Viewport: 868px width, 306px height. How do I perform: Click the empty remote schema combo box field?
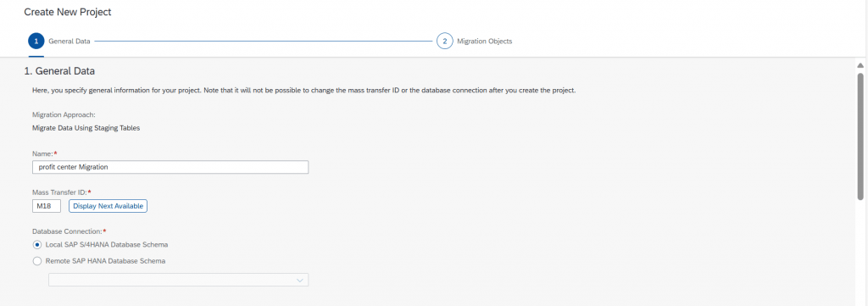click(178, 280)
